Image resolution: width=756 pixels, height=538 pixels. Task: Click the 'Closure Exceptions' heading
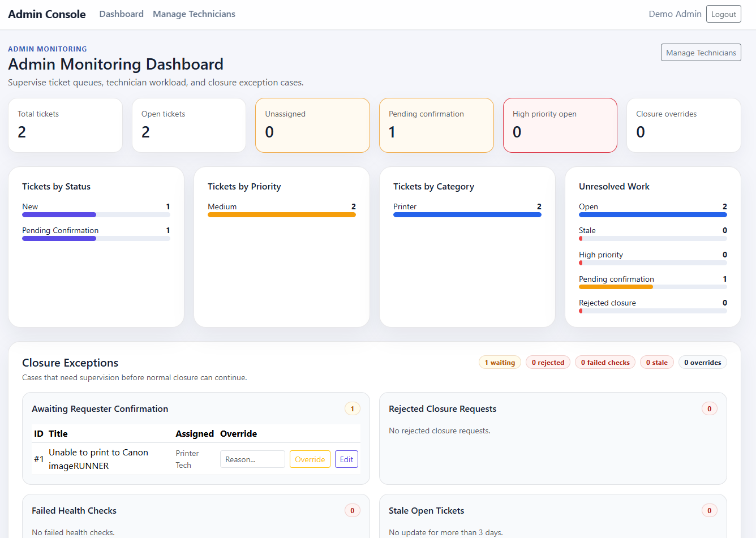pos(70,363)
